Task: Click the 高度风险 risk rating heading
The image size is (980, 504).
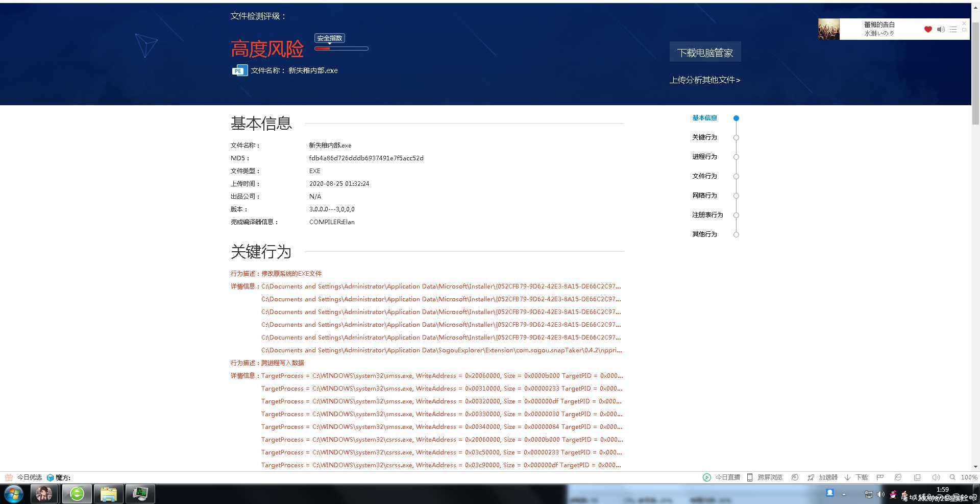Action: 267,49
